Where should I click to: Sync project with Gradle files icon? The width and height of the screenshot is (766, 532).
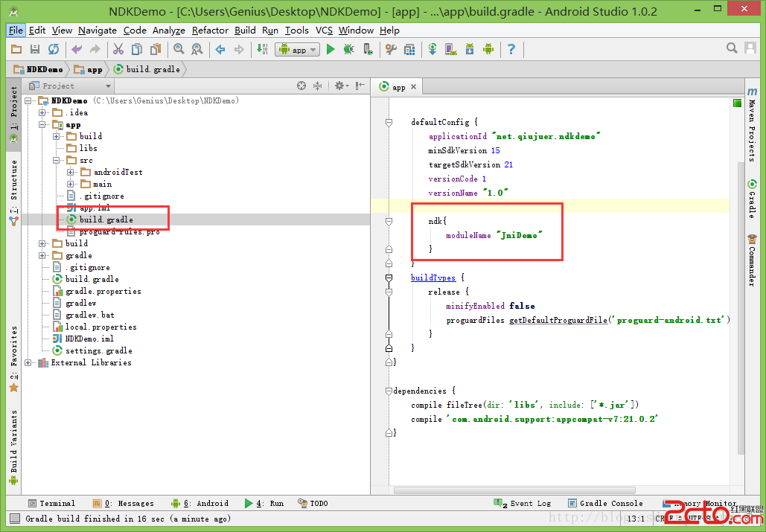click(433, 49)
